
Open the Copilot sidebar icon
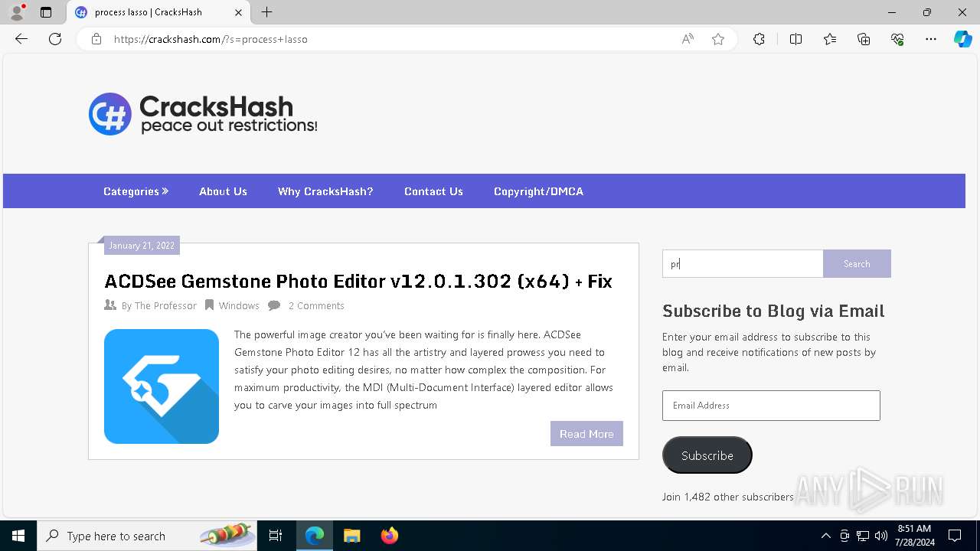[x=962, y=39]
